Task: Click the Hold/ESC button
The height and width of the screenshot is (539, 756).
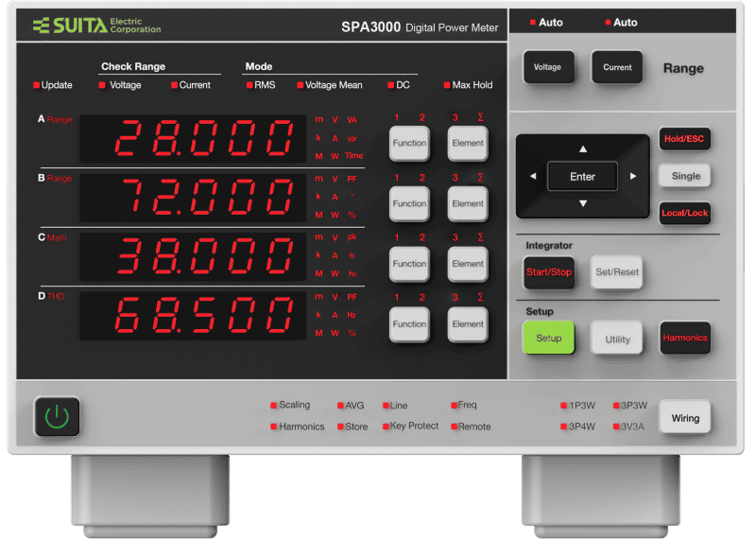Action: click(x=684, y=139)
